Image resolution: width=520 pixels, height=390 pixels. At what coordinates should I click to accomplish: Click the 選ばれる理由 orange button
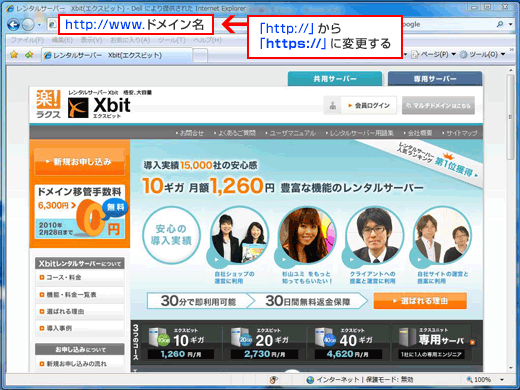pos(420,301)
